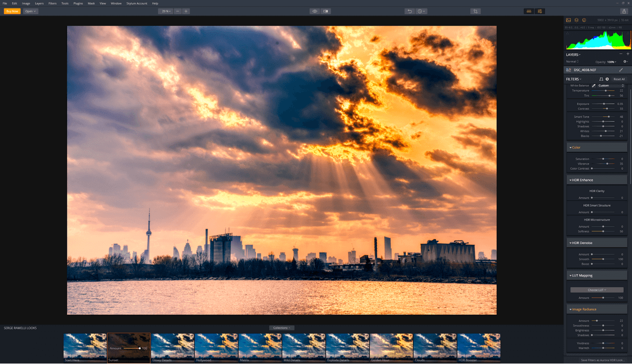Viewport: 632px width, 364px height.
Task: Open the Collections dropdown
Action: 282,328
